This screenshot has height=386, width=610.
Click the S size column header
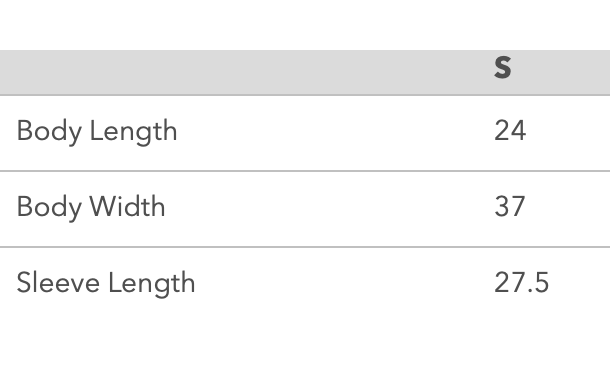(503, 68)
